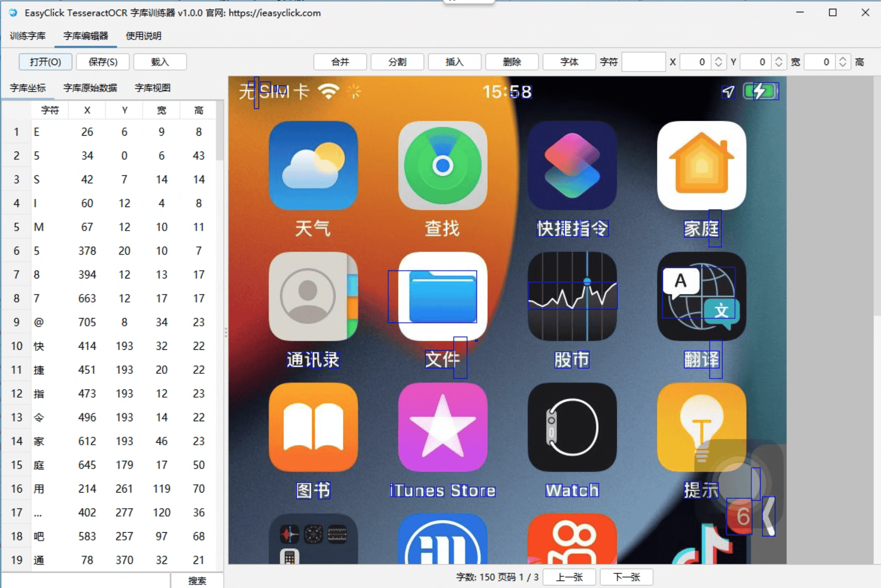
Task: Click the Books app icon (图书)
Action: tap(313, 427)
